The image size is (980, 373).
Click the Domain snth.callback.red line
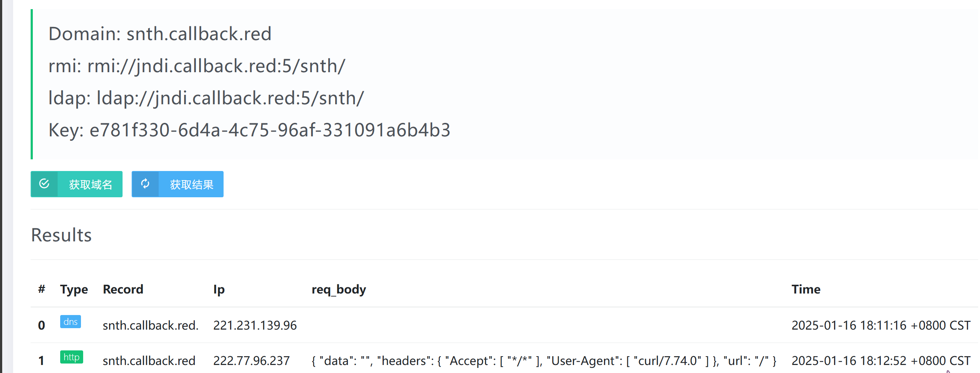[x=160, y=34]
